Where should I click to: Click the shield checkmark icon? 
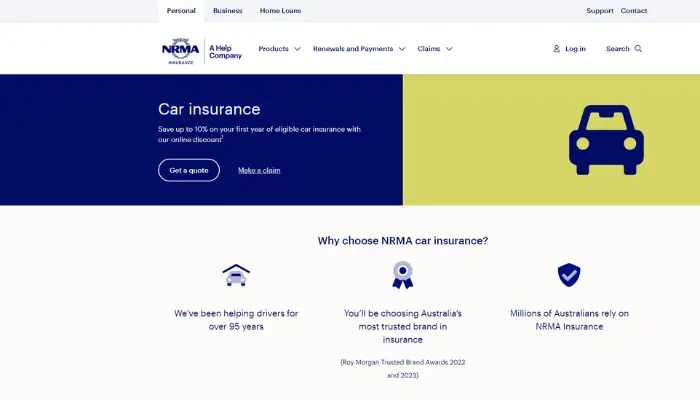(x=569, y=275)
